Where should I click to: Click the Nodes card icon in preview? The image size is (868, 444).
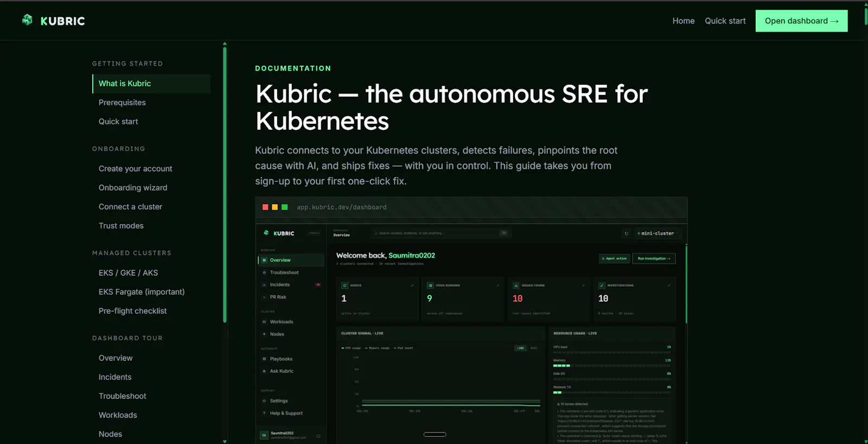click(x=344, y=286)
